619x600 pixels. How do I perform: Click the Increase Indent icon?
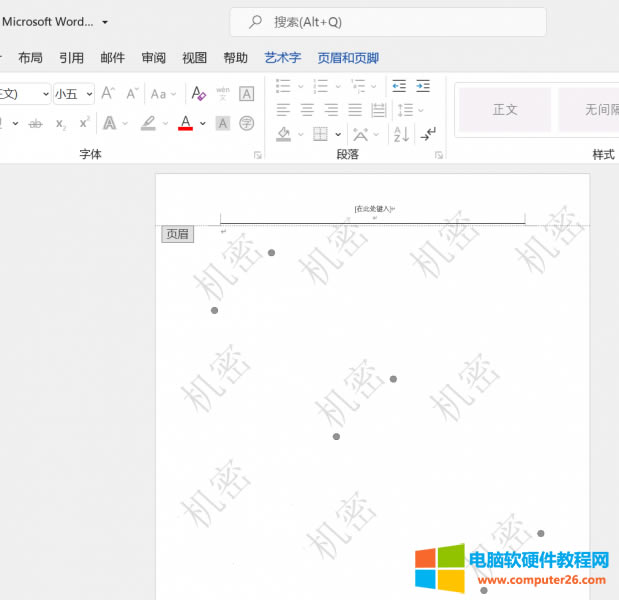[423, 86]
